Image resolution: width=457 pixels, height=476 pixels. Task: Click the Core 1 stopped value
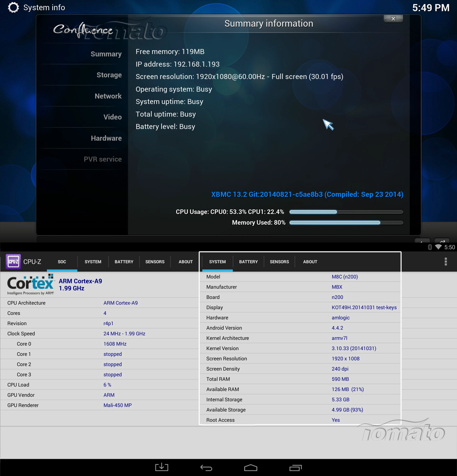pos(112,354)
